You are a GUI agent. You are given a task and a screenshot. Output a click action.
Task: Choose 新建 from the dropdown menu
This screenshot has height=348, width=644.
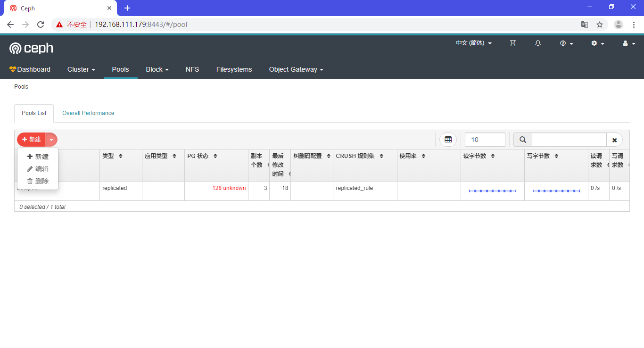[x=38, y=157]
